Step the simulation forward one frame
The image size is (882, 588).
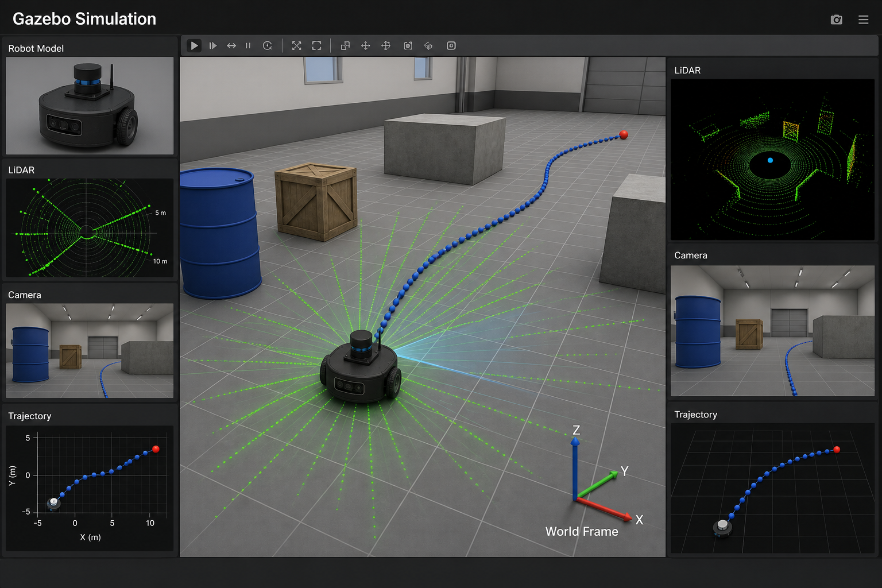click(213, 45)
